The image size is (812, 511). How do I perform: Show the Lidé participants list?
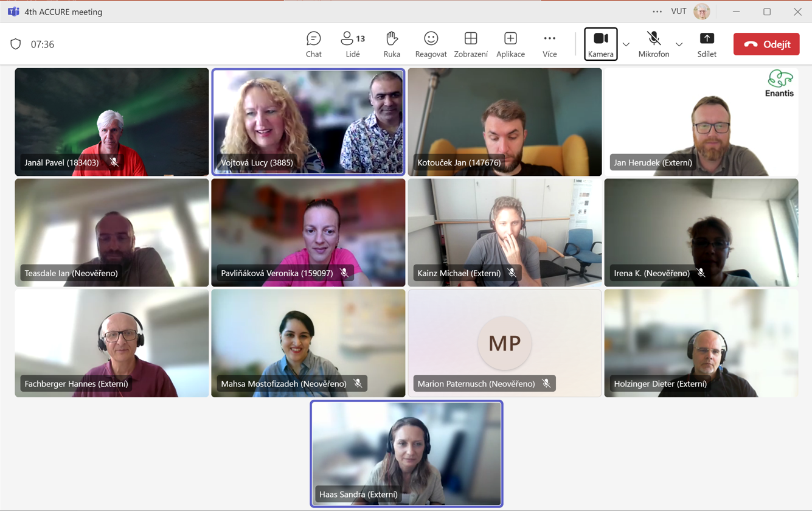click(x=353, y=44)
